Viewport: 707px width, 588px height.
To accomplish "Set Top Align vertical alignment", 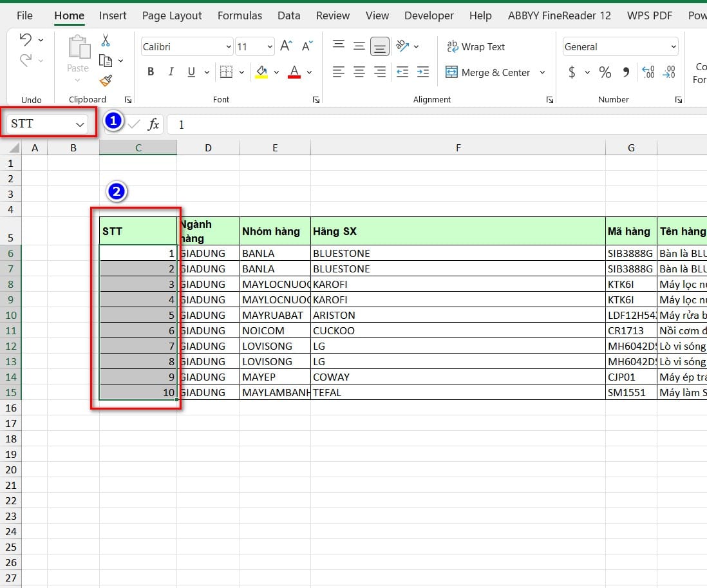I will [x=339, y=46].
